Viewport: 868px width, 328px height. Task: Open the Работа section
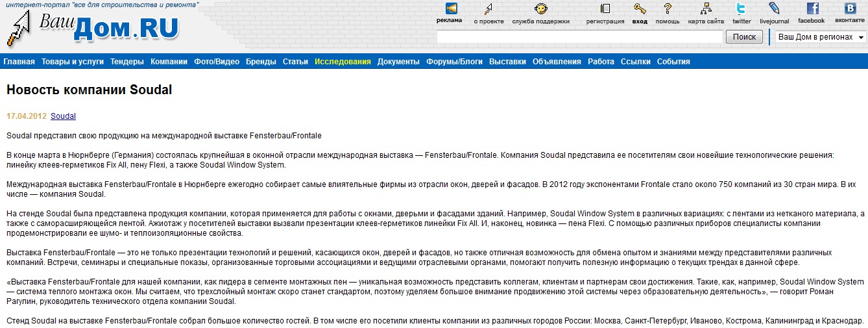pos(601,62)
